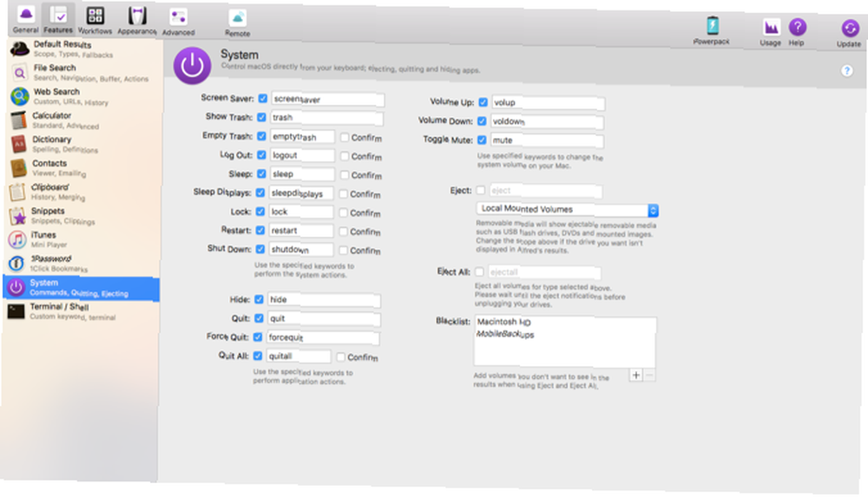Add a volume to Blacklist with plus
The width and height of the screenshot is (868, 497).
(x=636, y=376)
